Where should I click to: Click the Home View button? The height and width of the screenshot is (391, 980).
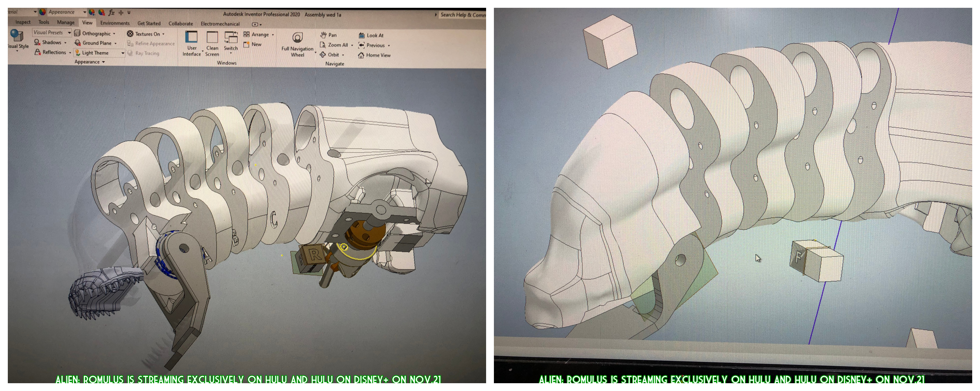tap(374, 55)
